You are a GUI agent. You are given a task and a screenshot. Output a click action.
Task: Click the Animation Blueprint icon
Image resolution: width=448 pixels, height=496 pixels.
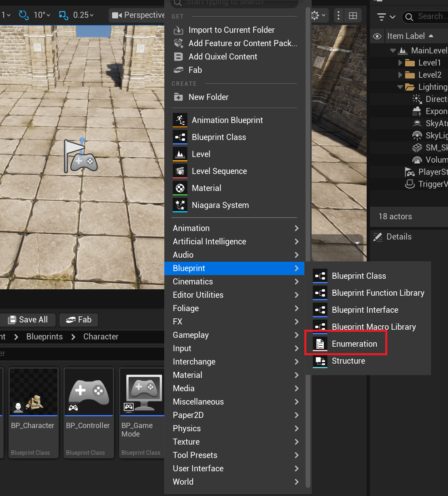pyautogui.click(x=180, y=120)
